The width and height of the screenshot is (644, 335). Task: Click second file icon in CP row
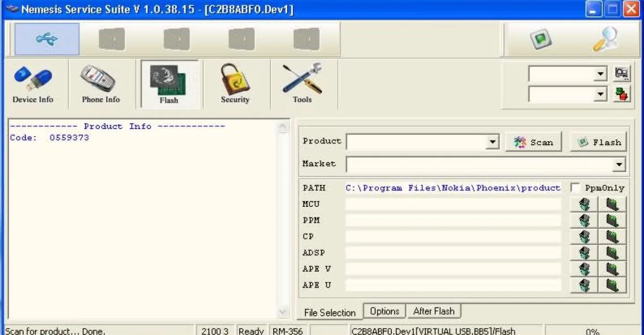tap(612, 236)
